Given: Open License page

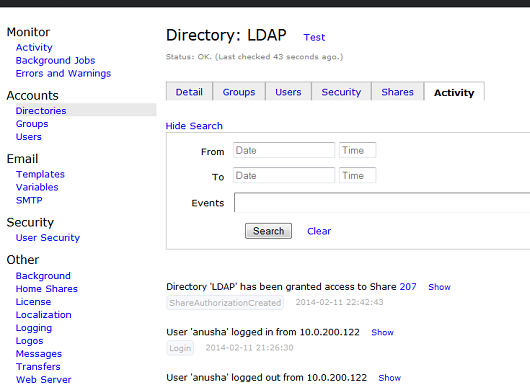Looking at the screenshot, I should (33, 302).
